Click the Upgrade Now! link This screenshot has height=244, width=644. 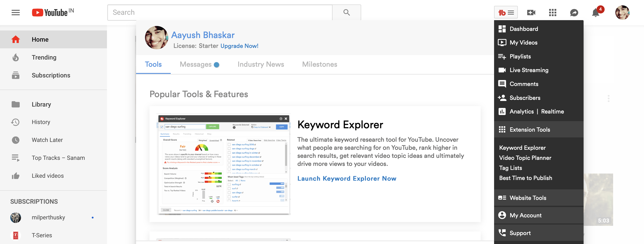[x=239, y=46]
